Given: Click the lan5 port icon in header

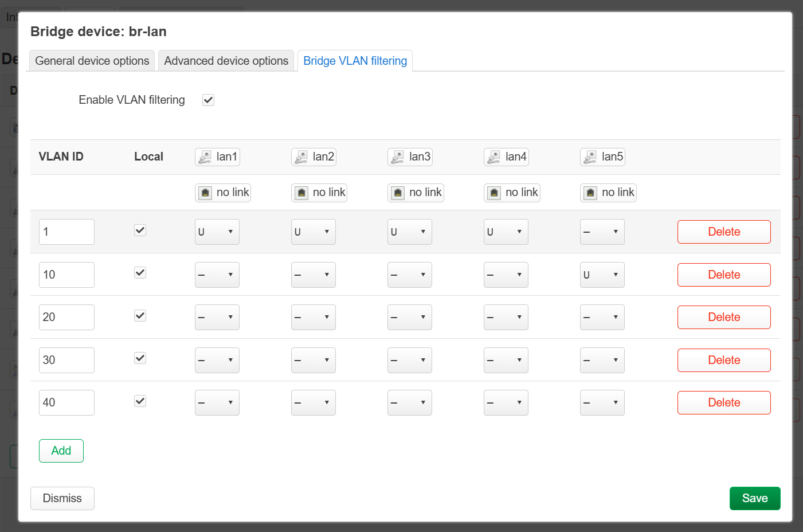Looking at the screenshot, I should 590,157.
